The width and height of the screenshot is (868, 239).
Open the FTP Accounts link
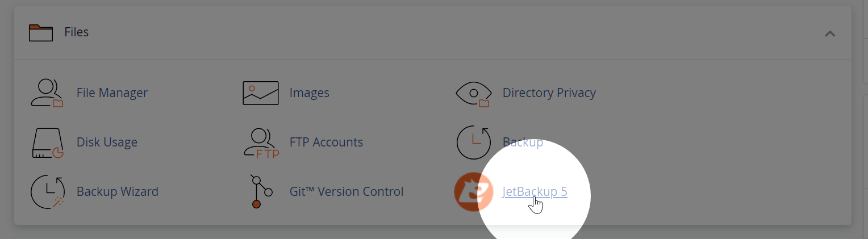[326, 142]
